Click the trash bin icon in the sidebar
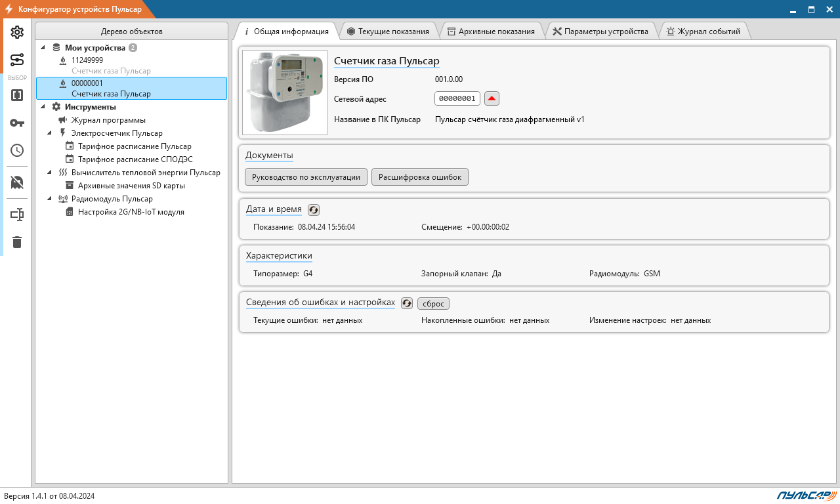 click(17, 242)
